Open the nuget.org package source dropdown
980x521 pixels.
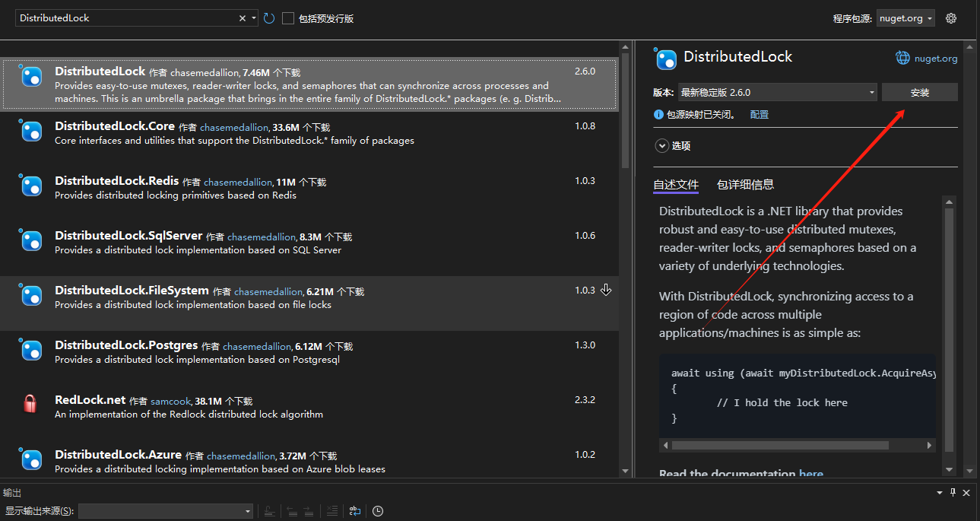(905, 18)
